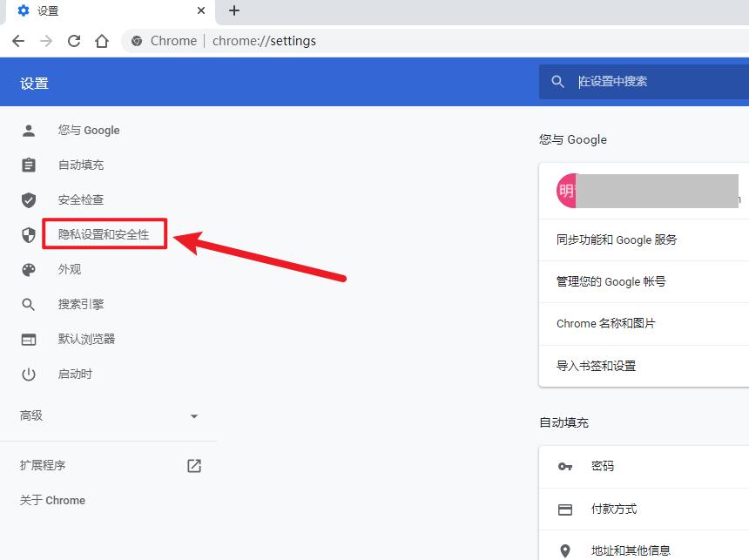Click the 自动填充 clipboard icon

pyautogui.click(x=29, y=165)
